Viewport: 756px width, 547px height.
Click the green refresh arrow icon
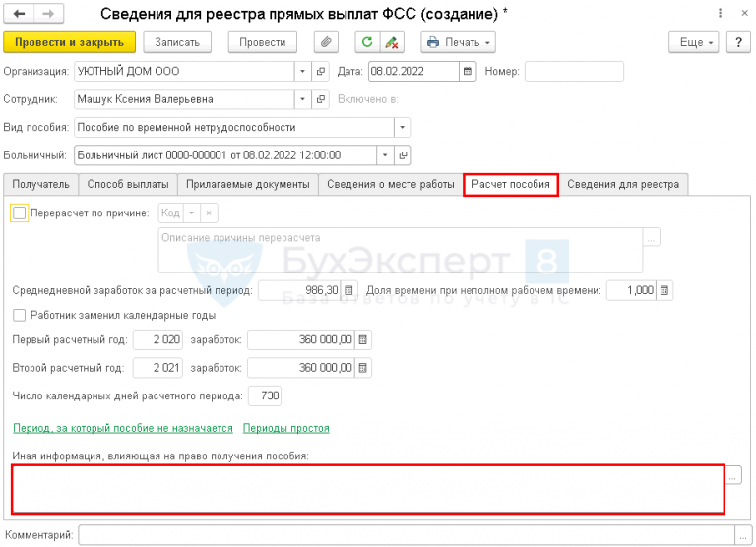point(367,42)
